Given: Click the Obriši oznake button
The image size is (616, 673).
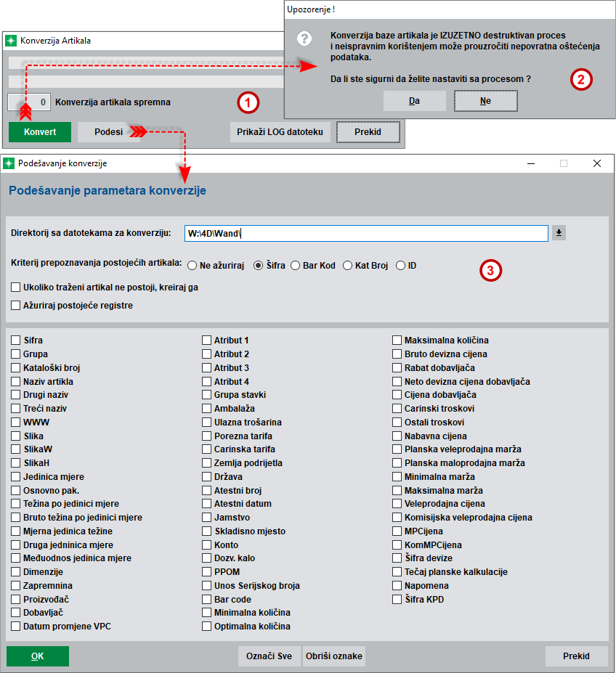Looking at the screenshot, I should (334, 656).
